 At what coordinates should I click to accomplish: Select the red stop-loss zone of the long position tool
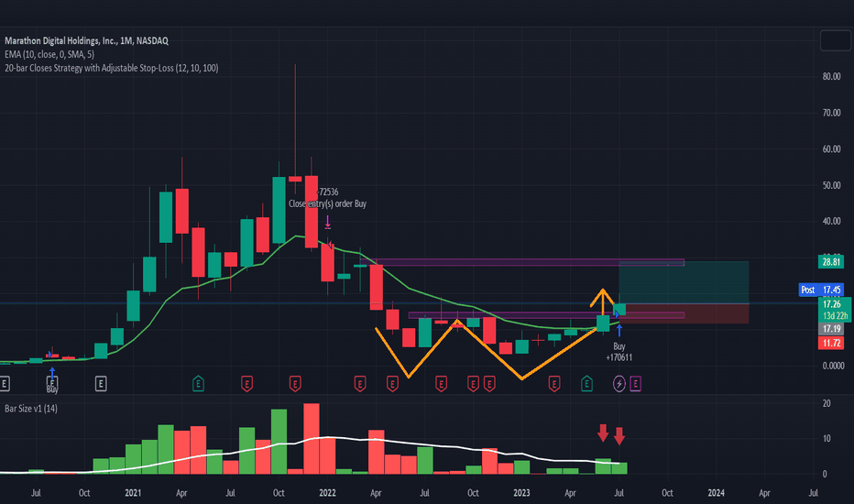[x=684, y=313]
